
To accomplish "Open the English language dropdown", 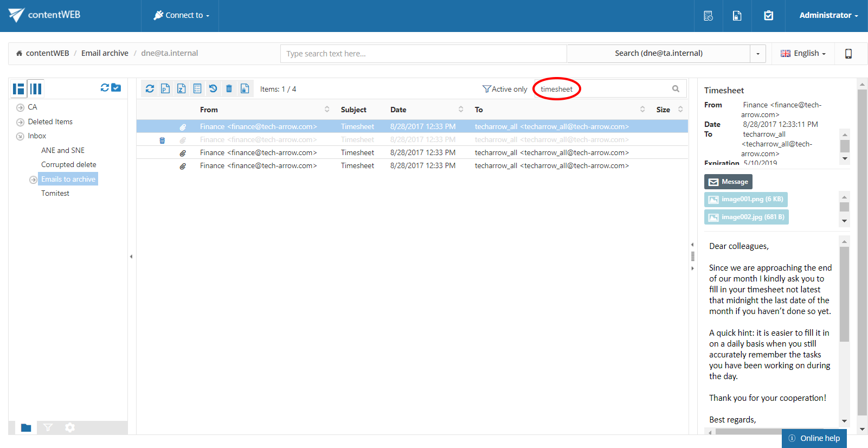I will [803, 53].
